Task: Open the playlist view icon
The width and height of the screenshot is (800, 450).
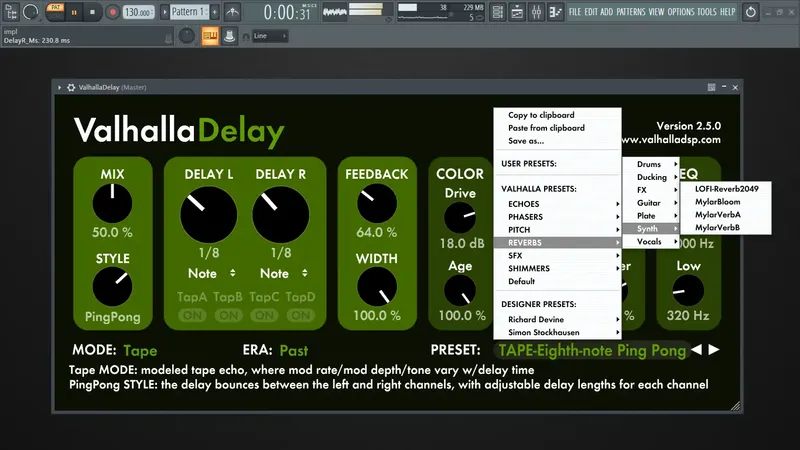Action: [x=517, y=12]
